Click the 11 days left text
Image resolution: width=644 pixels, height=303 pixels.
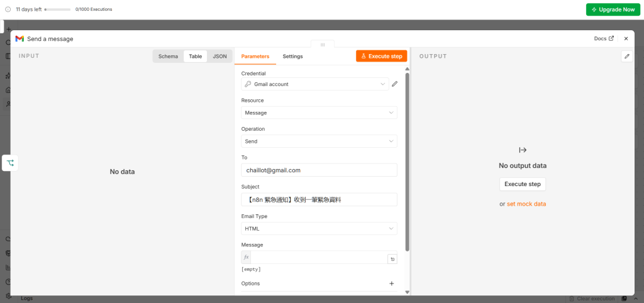(29, 9)
